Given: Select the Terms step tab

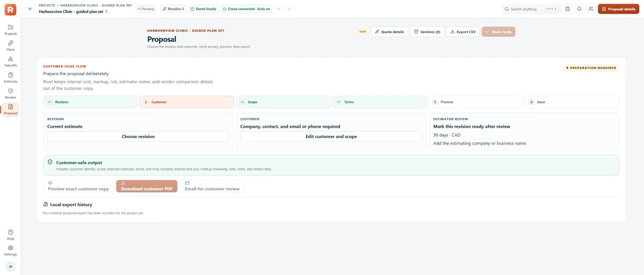Looking at the screenshot, I should [379, 102].
